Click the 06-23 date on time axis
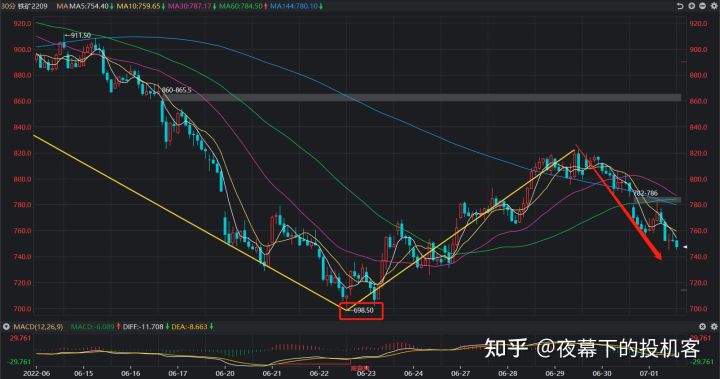The image size is (720, 379). pyautogui.click(x=366, y=374)
